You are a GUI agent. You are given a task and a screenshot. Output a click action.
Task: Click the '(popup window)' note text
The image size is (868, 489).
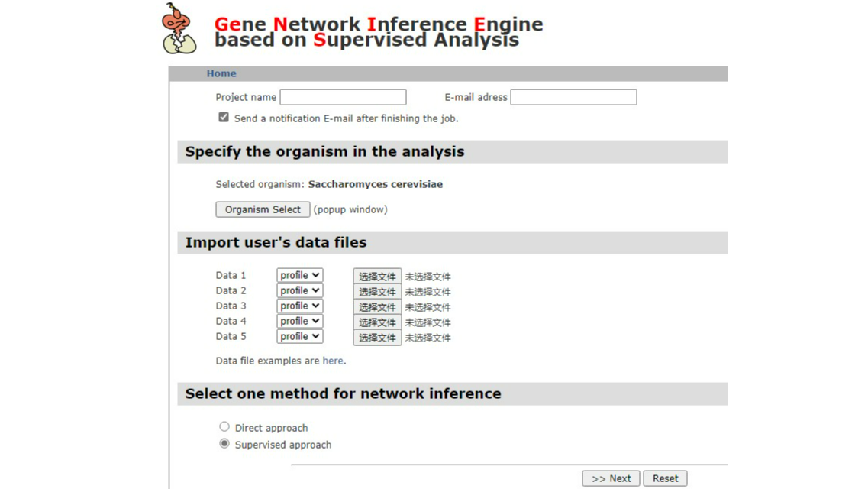point(350,209)
